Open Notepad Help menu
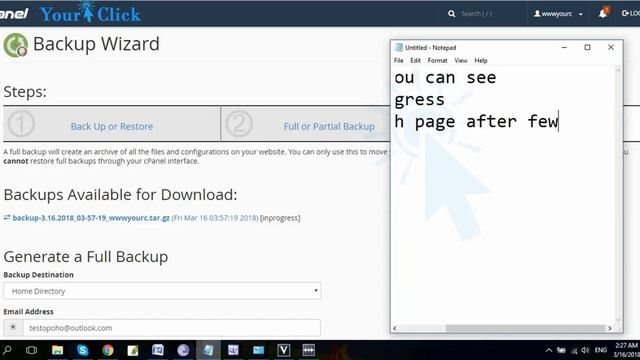Viewport: 640px width, 360px height. 481,60
